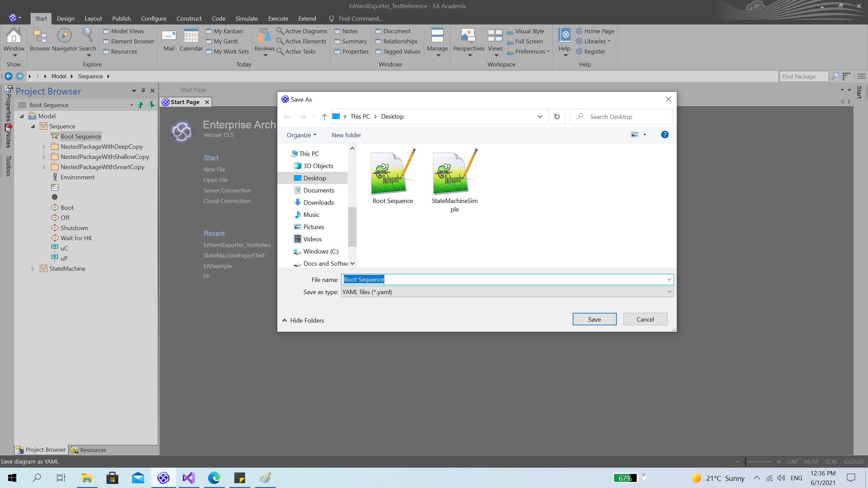Expand the NestedPackageWithDeepCopy package
This screenshot has height=488, width=868.
44,147
